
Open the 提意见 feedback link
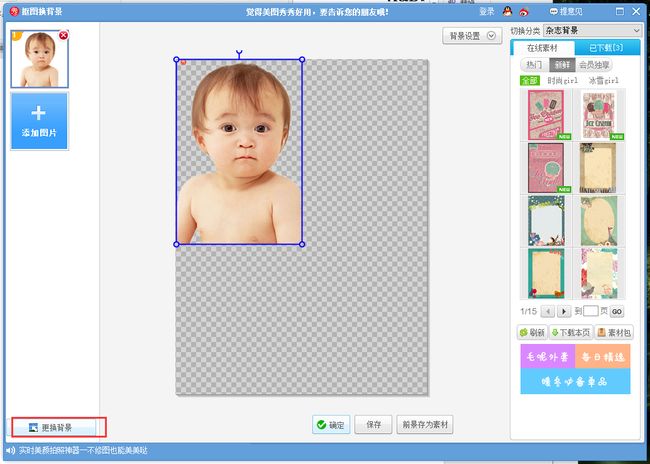pos(566,12)
